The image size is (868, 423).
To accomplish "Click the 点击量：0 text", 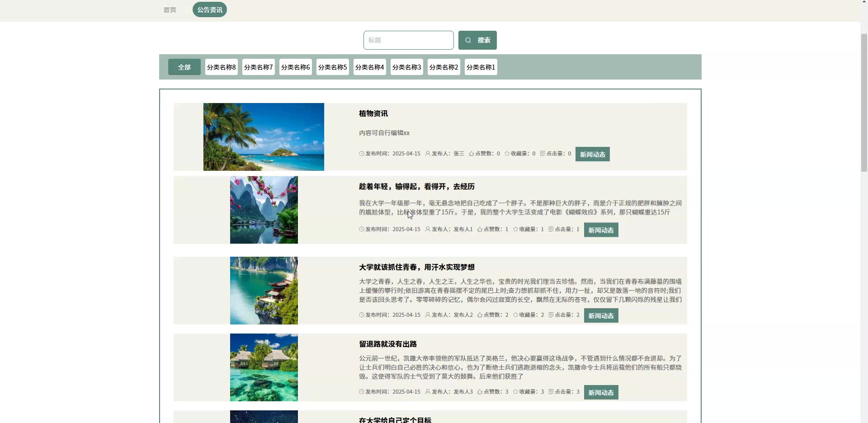I will 559,154.
